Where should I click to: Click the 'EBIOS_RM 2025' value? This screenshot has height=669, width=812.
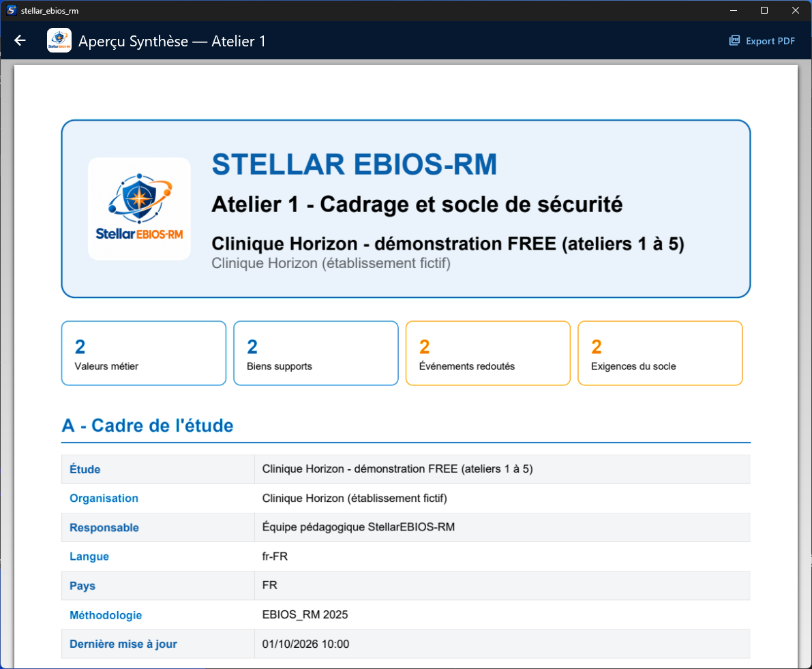305,614
